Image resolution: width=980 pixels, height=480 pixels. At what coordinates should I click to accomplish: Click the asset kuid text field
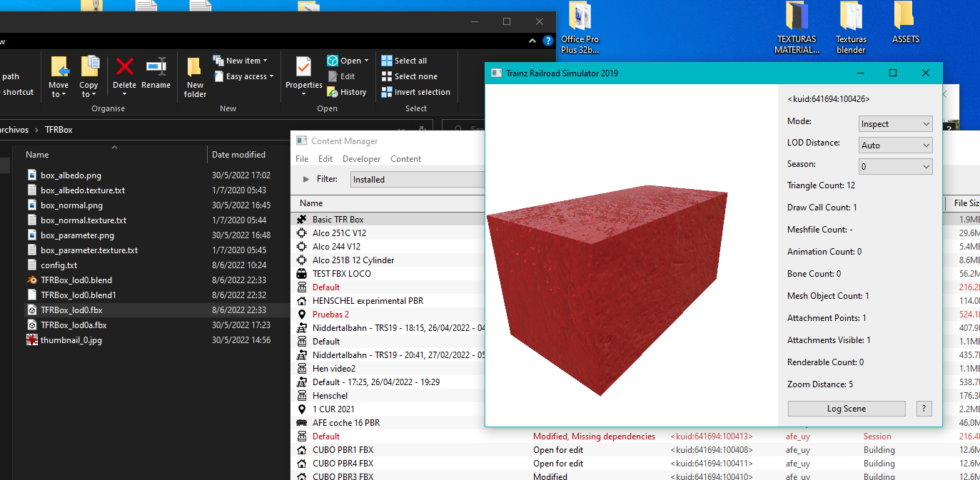point(828,99)
